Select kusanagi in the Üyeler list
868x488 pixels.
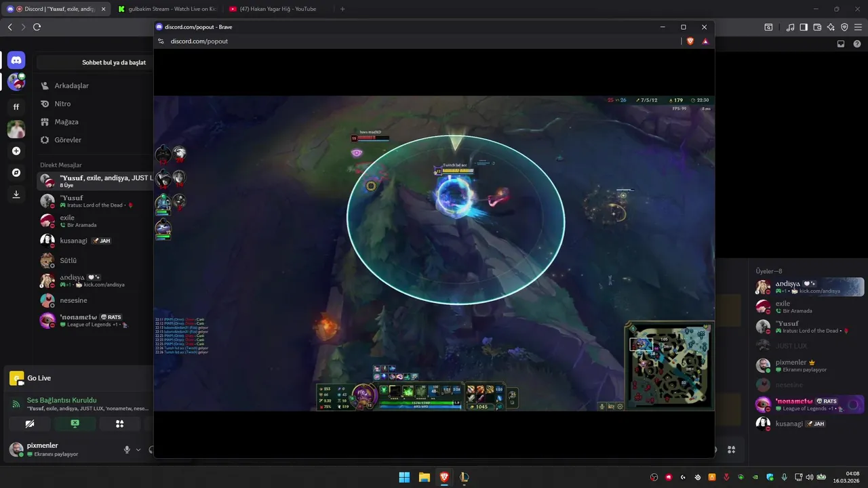(809, 424)
